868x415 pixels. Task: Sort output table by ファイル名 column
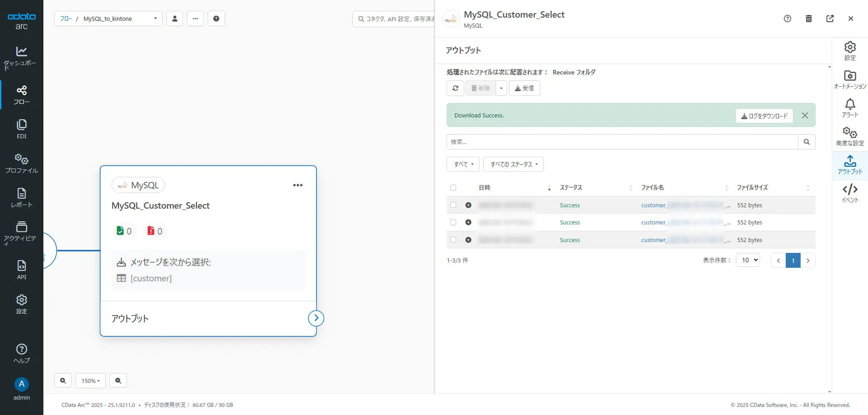(x=684, y=188)
